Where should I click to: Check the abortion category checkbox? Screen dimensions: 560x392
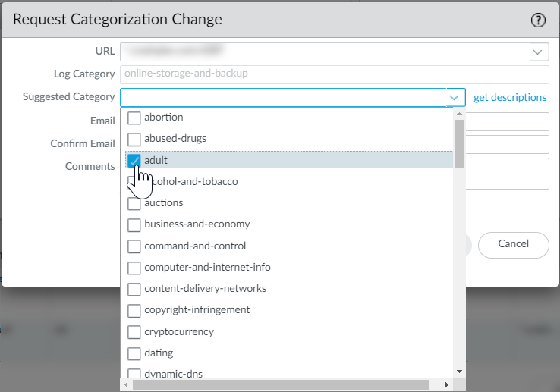134,118
